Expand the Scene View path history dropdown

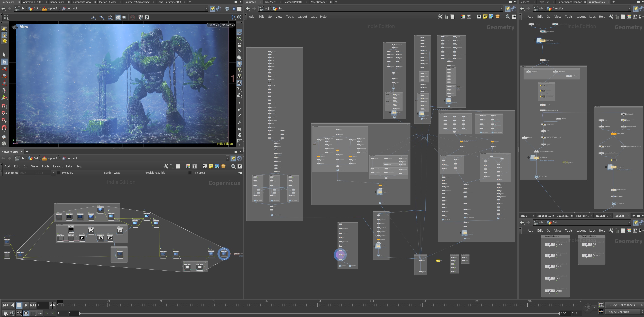pyautogui.click(x=207, y=8)
